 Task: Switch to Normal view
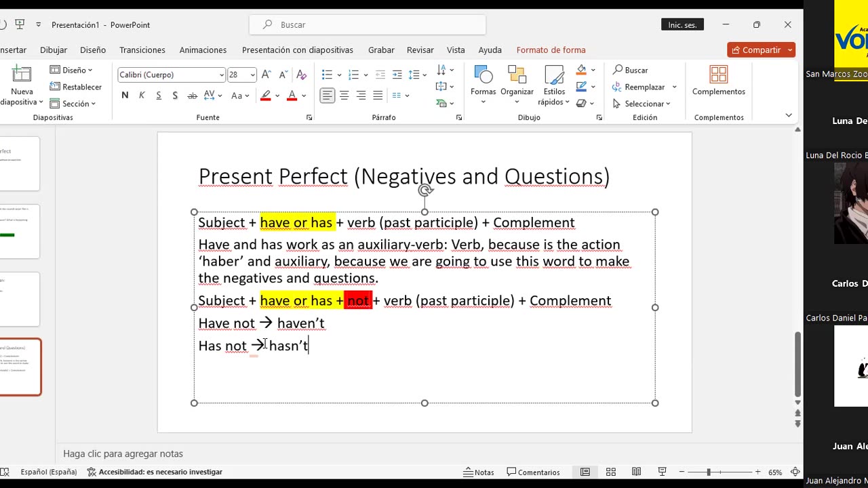pyautogui.click(x=585, y=472)
